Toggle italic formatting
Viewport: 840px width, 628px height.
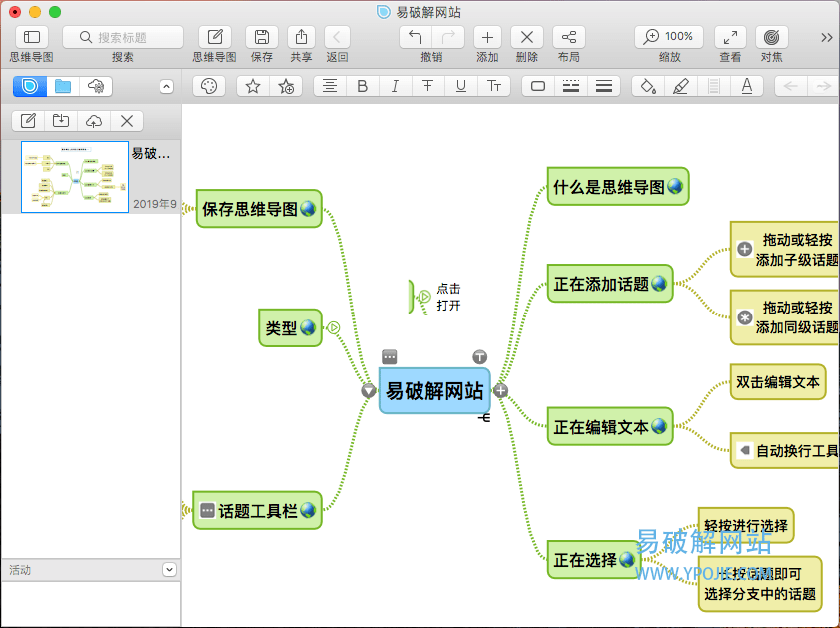pos(395,86)
